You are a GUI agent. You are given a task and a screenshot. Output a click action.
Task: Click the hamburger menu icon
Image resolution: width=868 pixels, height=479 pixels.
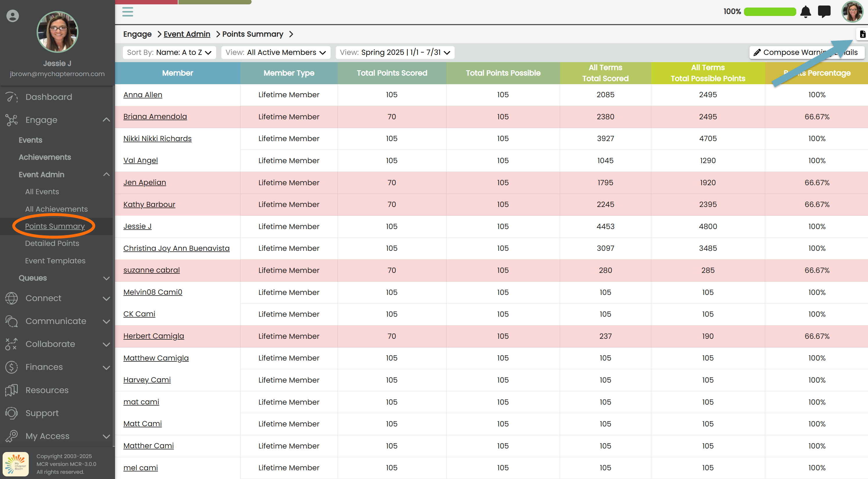click(127, 12)
